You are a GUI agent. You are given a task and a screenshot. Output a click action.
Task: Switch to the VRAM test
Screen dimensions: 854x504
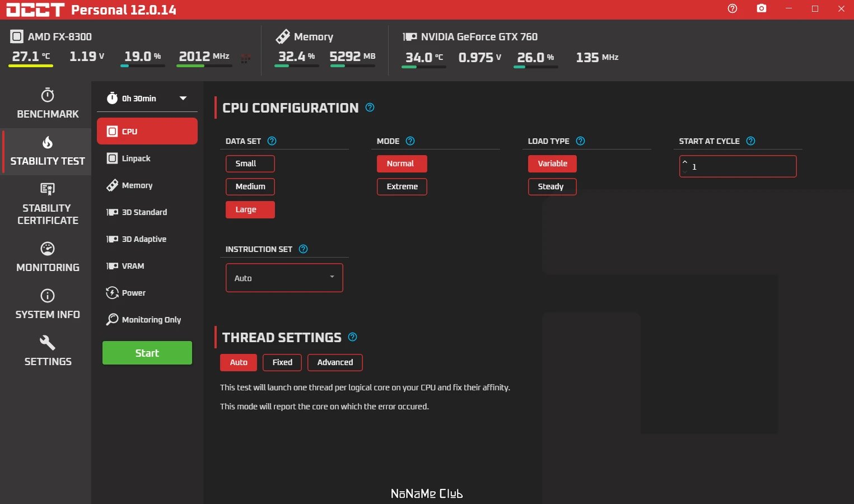coord(147,266)
